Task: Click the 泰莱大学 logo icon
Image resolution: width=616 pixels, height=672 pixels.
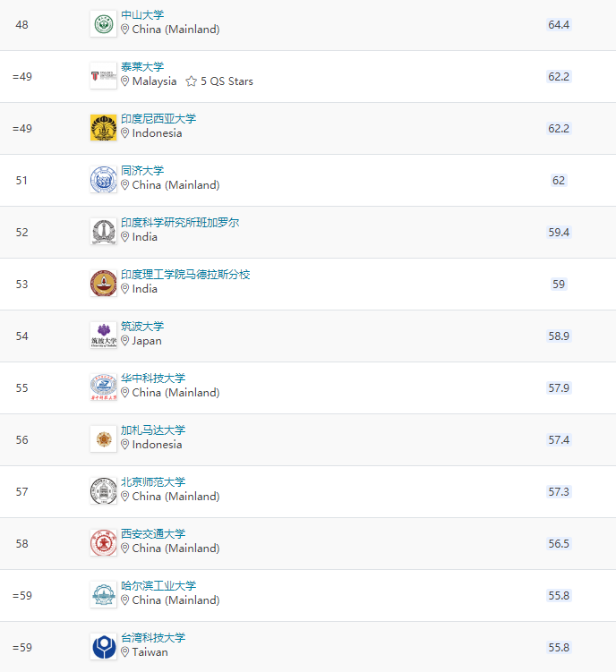Action: (x=103, y=75)
